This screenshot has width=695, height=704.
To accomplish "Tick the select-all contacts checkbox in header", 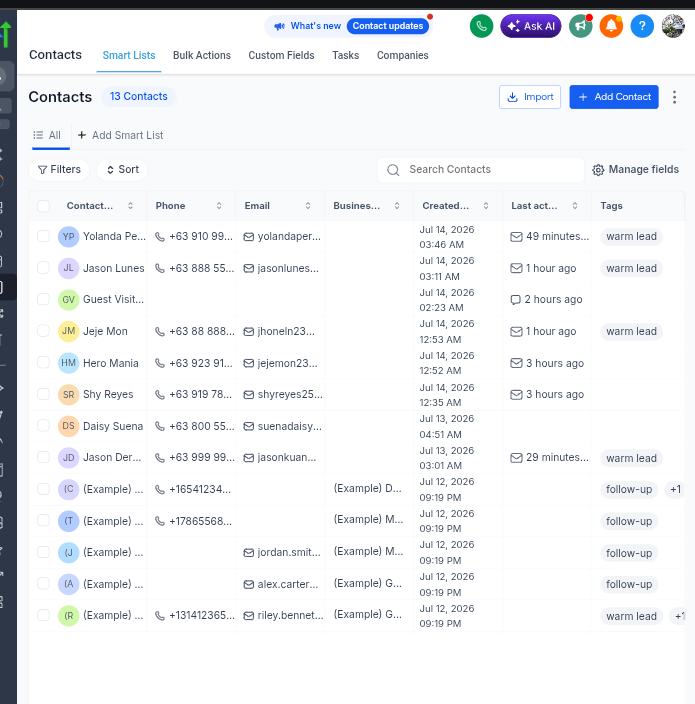I will [44, 206].
